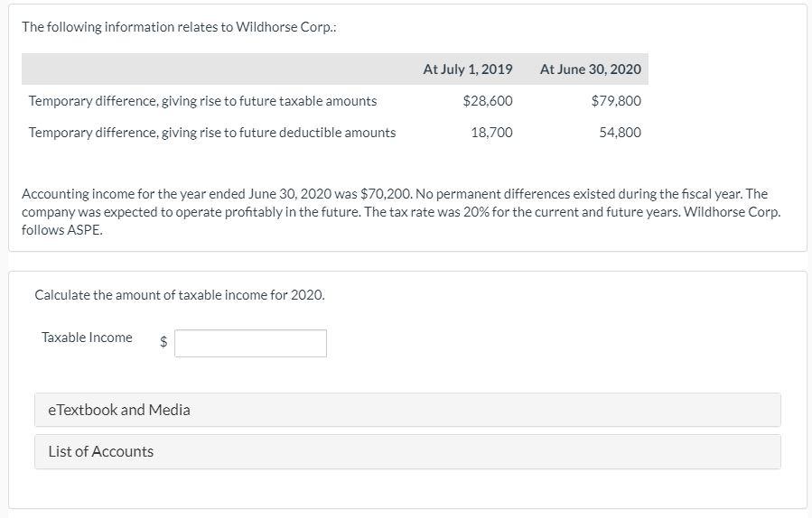Select the $79,800 future taxable amount

tap(616, 101)
